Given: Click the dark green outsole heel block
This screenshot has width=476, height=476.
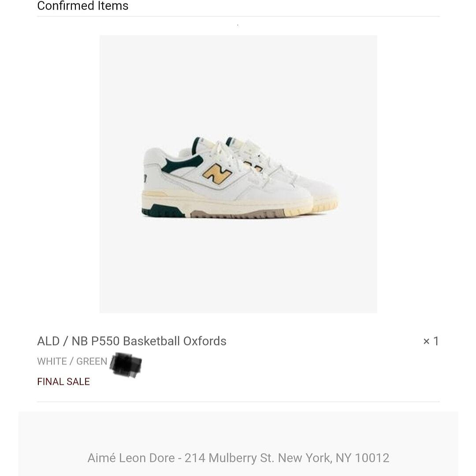Looking at the screenshot, I should point(164,211).
